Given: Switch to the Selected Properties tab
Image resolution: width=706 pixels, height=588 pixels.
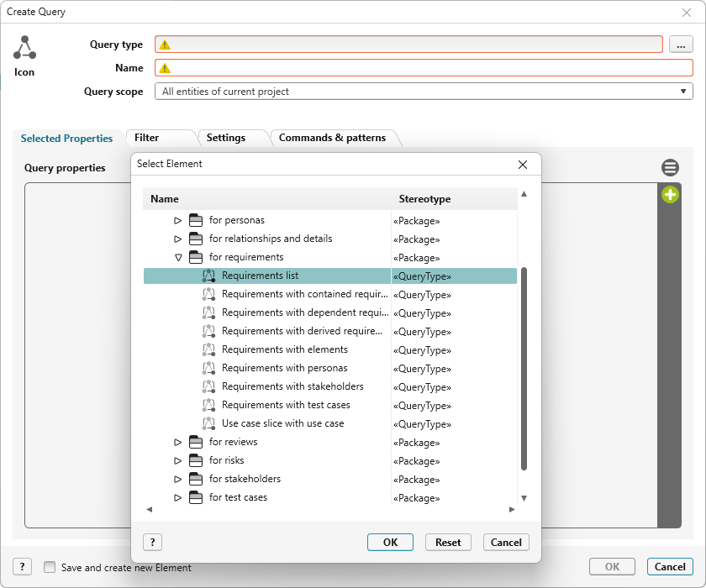Looking at the screenshot, I should click(66, 139).
